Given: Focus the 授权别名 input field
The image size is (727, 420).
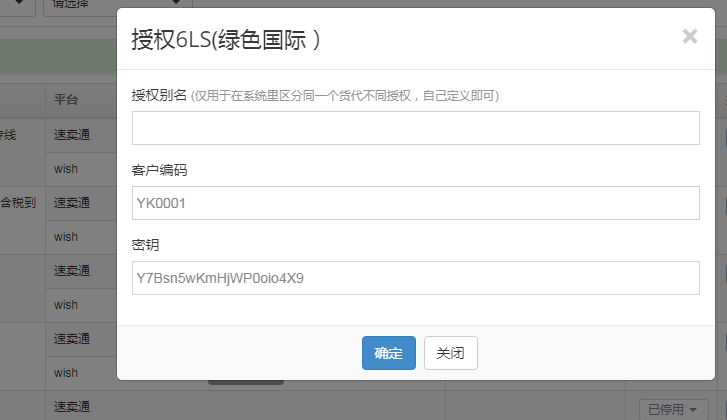Looking at the screenshot, I should (415, 128).
